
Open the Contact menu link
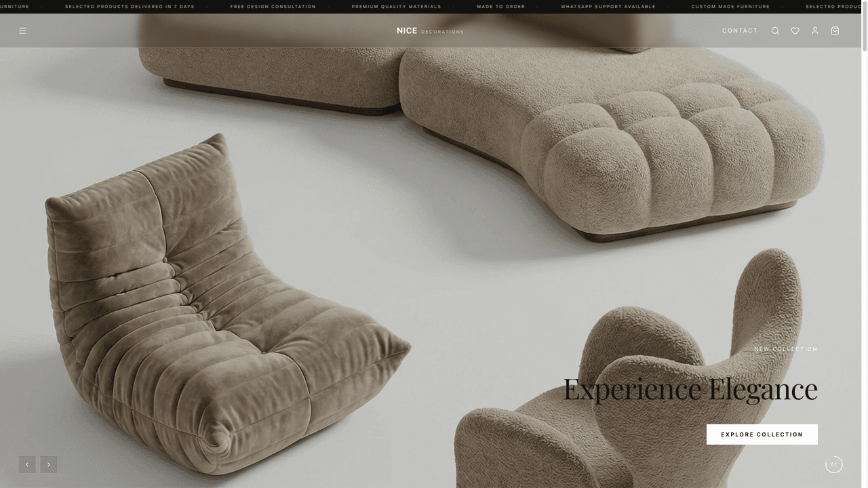click(740, 30)
